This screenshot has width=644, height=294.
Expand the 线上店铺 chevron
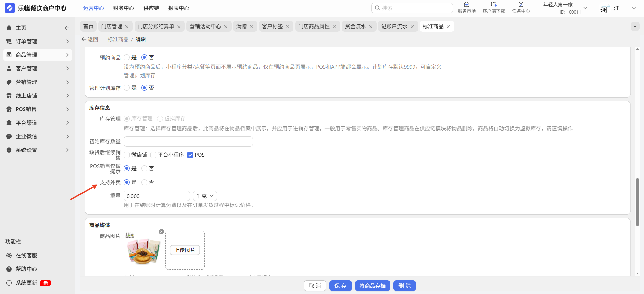(68, 96)
